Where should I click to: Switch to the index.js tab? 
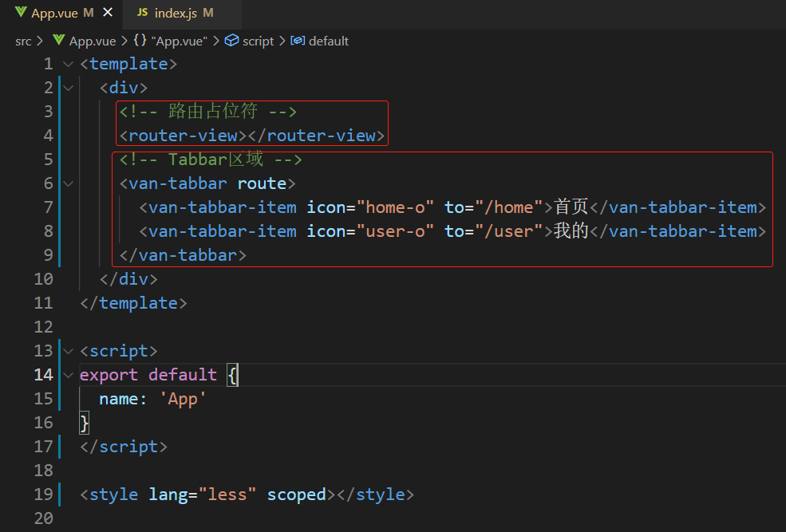click(x=175, y=13)
